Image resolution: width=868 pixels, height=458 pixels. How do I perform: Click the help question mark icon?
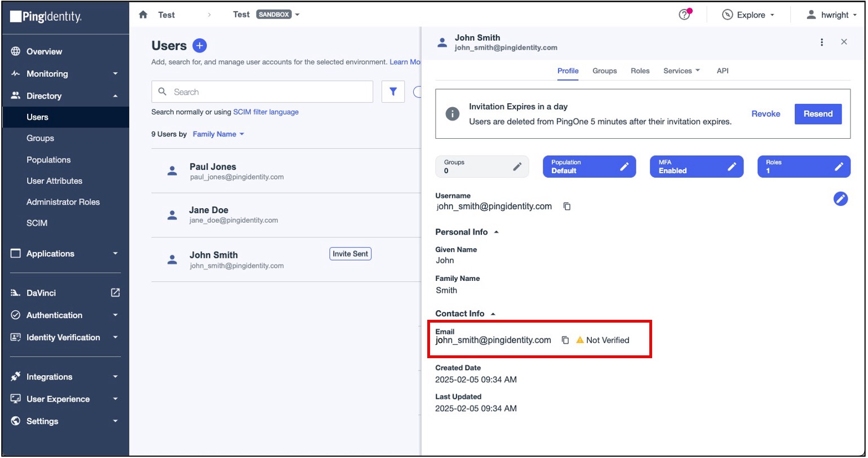[x=684, y=15]
